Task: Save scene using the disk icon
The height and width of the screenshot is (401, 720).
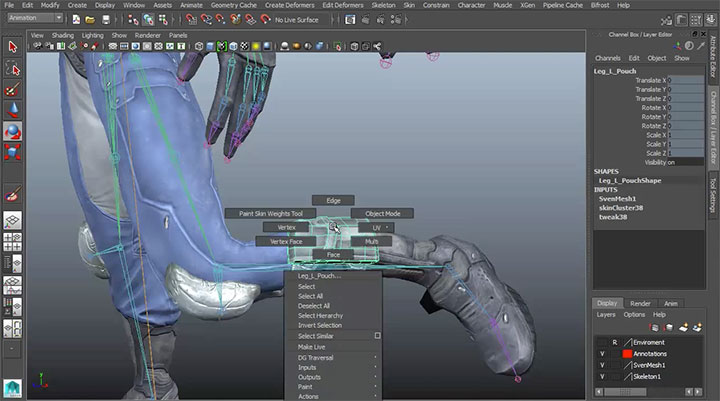Action: click(106, 20)
